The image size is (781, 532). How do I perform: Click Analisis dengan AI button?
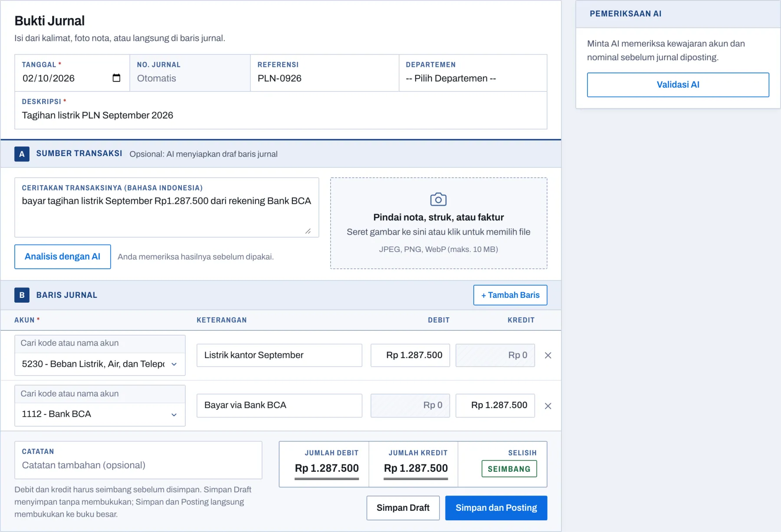[x=62, y=257]
